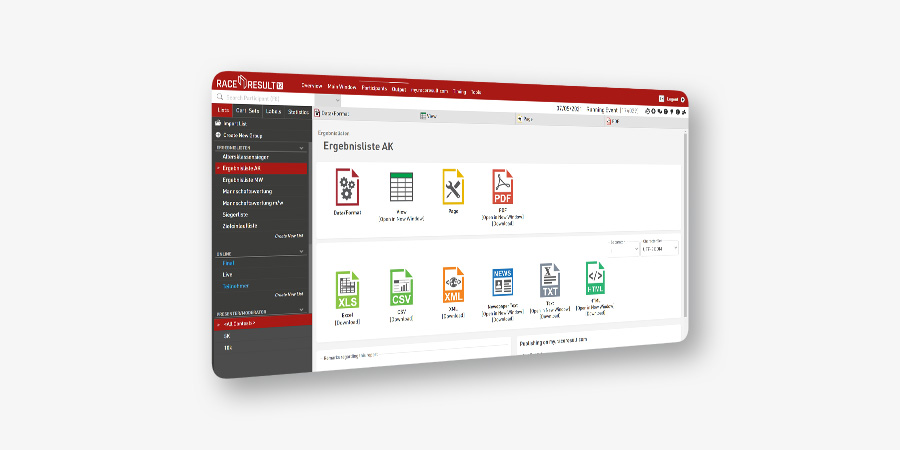Select the View item in secondary toolbar

coord(428,116)
